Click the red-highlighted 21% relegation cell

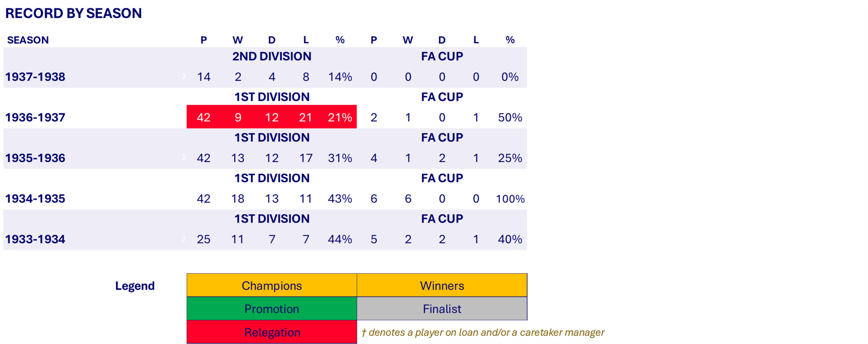(x=340, y=118)
